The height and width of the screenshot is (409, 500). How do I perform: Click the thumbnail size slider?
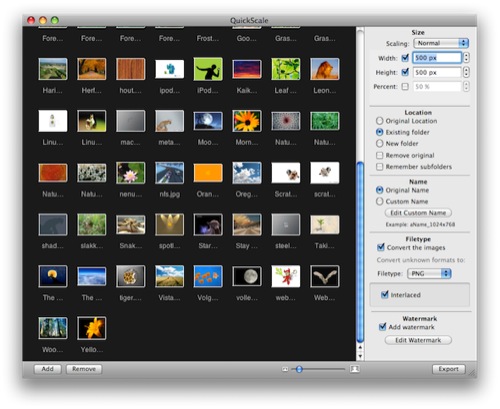click(x=318, y=369)
